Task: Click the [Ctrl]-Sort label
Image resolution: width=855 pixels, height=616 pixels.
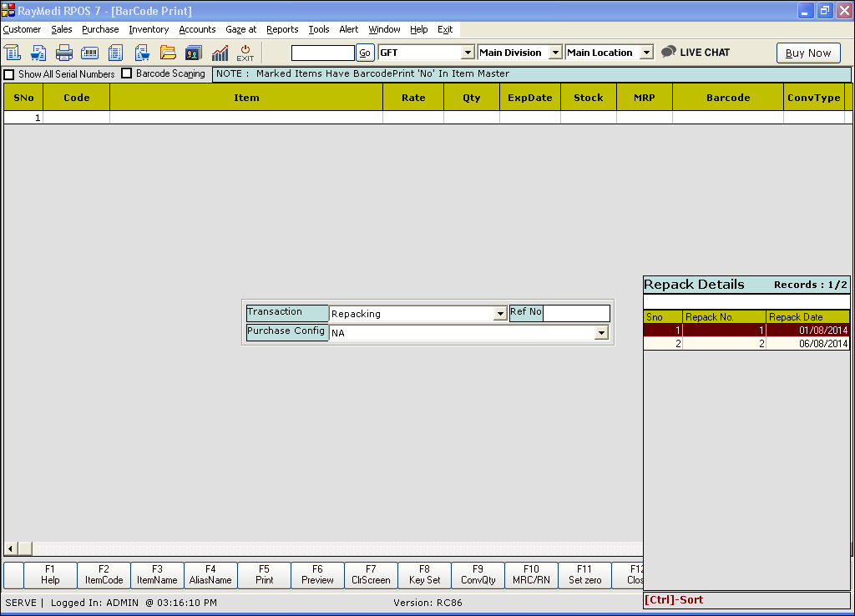Action: point(674,599)
